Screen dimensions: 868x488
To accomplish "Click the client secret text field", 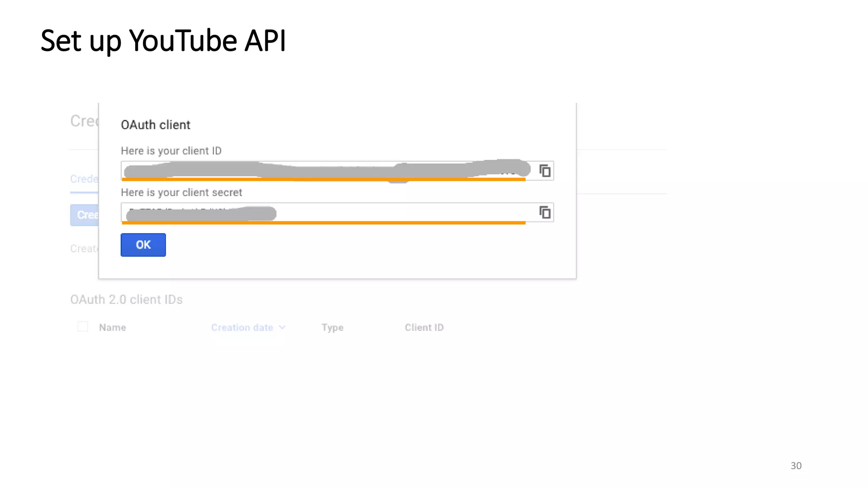I will point(337,212).
